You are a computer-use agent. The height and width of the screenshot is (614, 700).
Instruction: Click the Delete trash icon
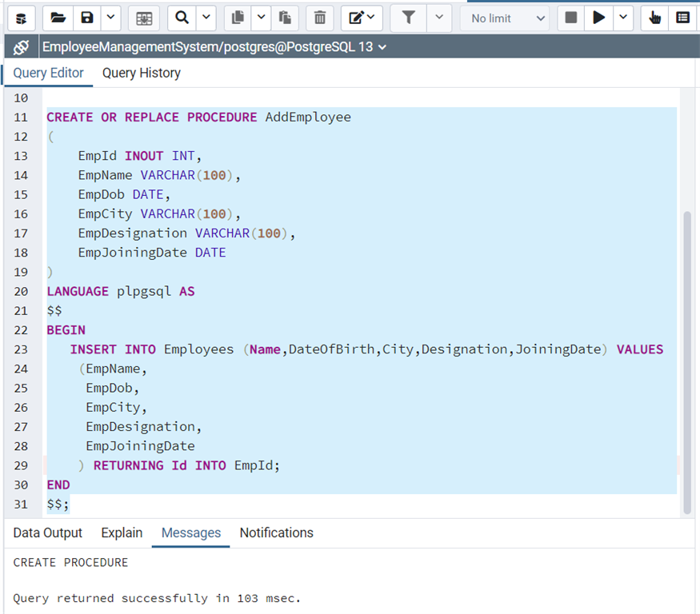[320, 18]
